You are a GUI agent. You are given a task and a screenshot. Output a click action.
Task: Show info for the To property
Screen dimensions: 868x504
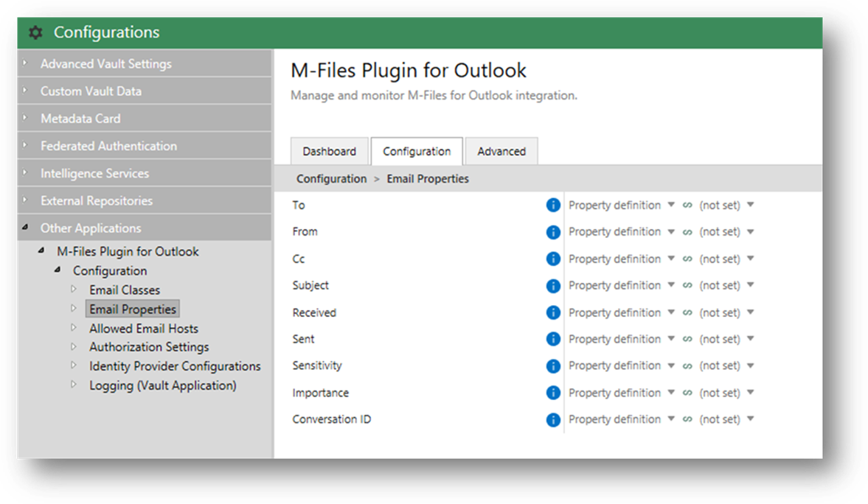(553, 206)
